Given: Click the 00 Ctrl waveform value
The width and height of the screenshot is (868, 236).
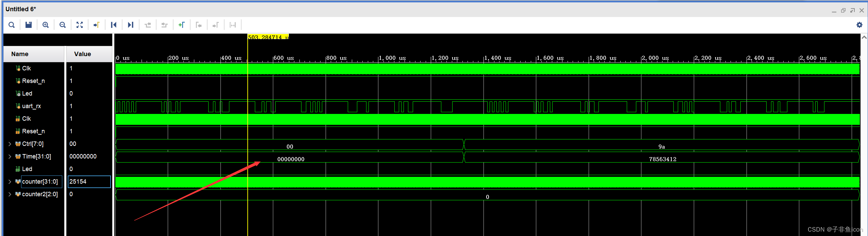Looking at the screenshot, I should click(x=290, y=147).
